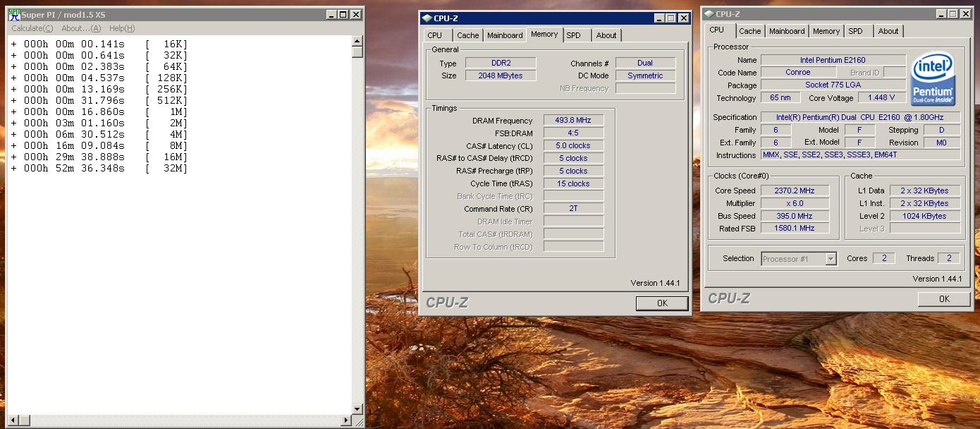The width and height of the screenshot is (980, 429).
Task: Click OK in the memory CPU-Z window
Action: pyautogui.click(x=662, y=303)
